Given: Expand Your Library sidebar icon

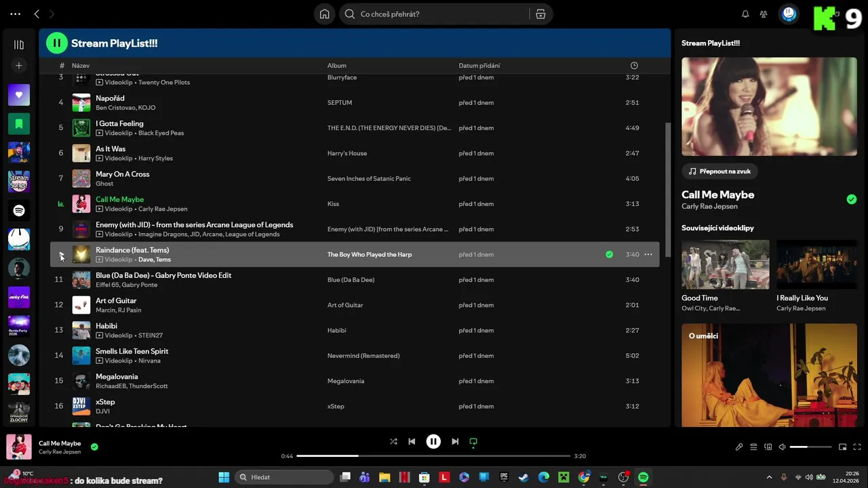Looking at the screenshot, I should coord(19,45).
